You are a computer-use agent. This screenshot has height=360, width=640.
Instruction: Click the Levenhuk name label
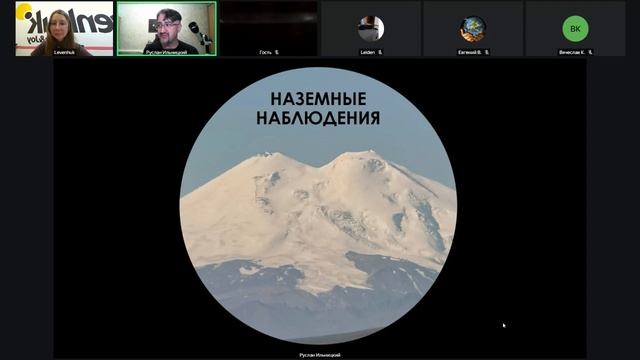coord(64,52)
